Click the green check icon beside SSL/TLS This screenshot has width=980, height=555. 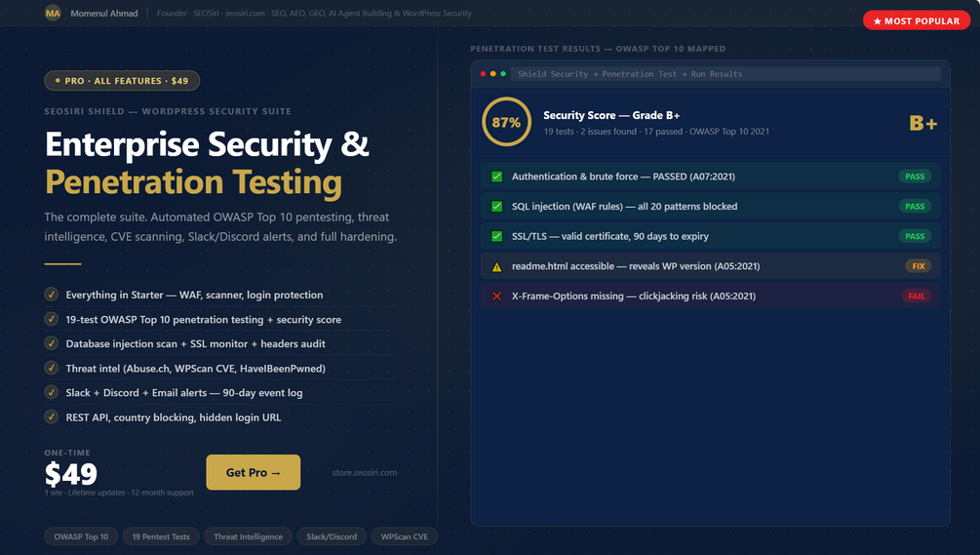(x=496, y=236)
